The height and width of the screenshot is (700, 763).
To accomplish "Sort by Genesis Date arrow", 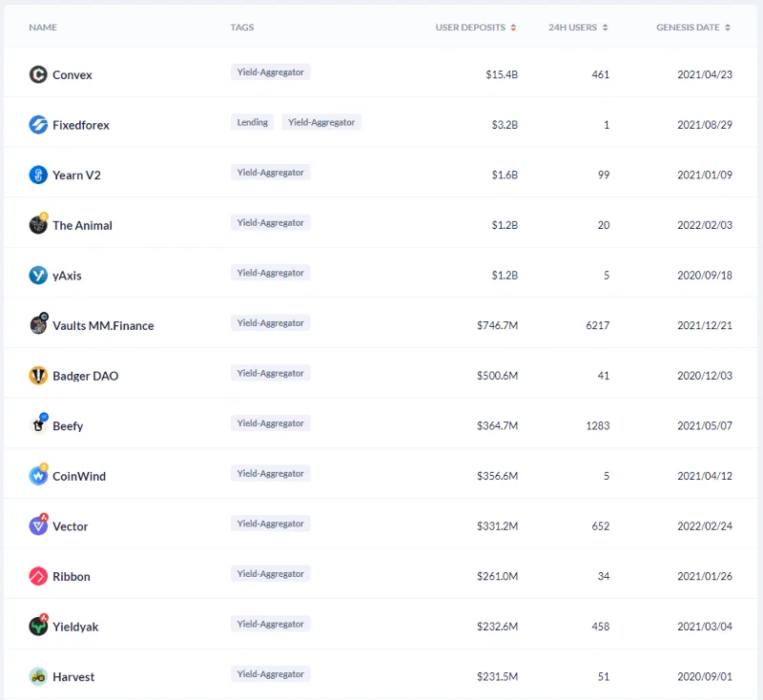I will tap(728, 28).
